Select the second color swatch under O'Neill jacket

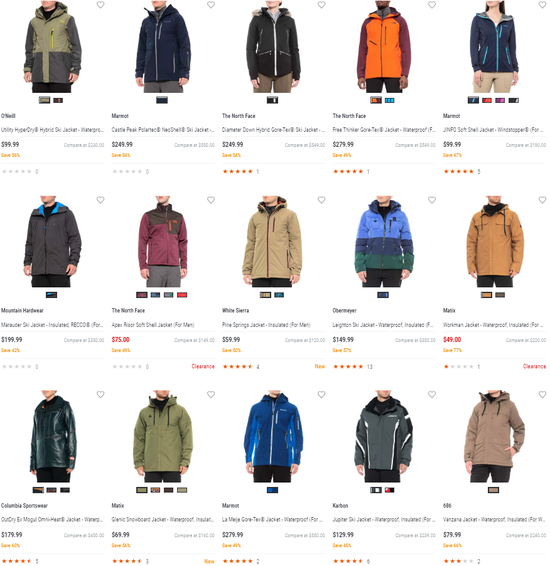pos(58,100)
